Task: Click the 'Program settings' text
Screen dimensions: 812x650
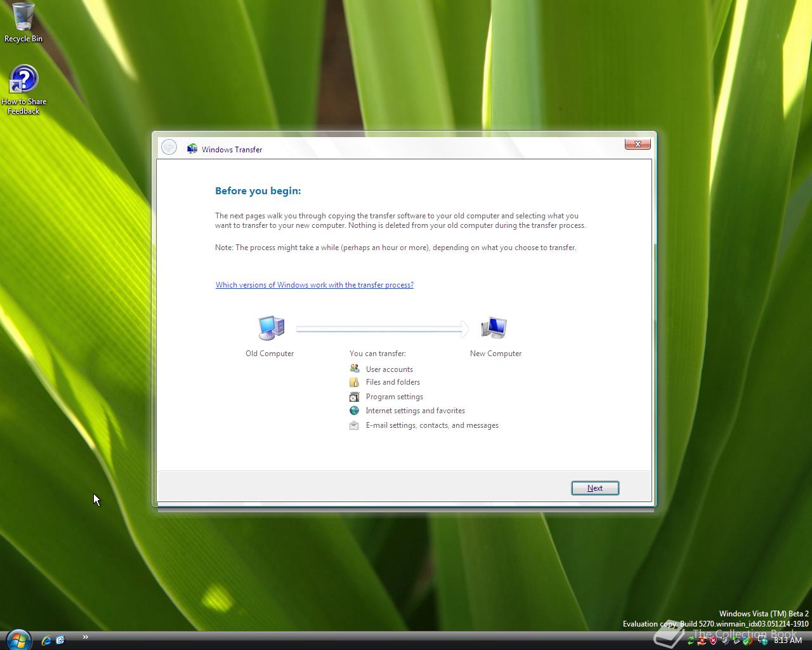Action: [x=395, y=397]
